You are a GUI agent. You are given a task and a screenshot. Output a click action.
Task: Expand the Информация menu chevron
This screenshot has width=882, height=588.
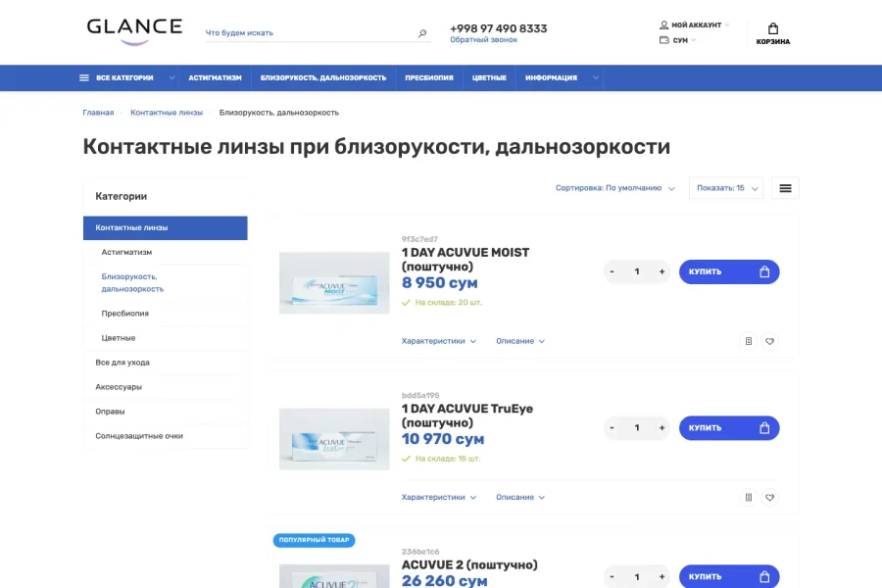click(595, 77)
